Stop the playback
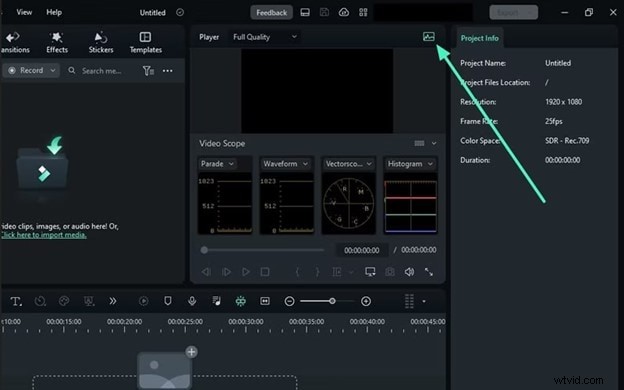Image resolution: width=624 pixels, height=390 pixels. (x=265, y=272)
